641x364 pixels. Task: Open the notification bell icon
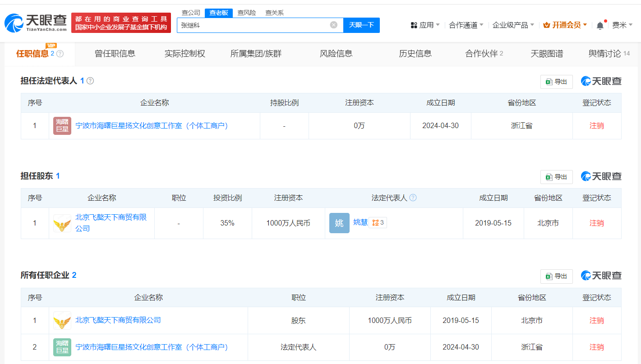[600, 26]
